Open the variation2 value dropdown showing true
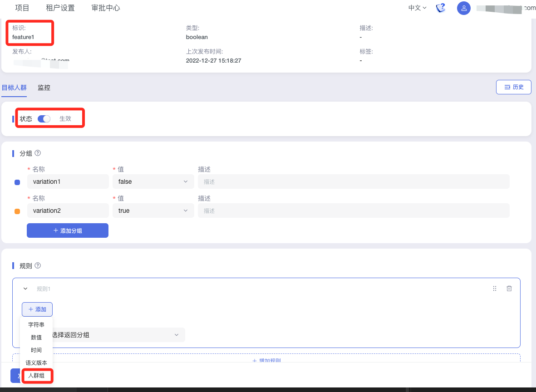The width and height of the screenshot is (536, 392). point(153,211)
